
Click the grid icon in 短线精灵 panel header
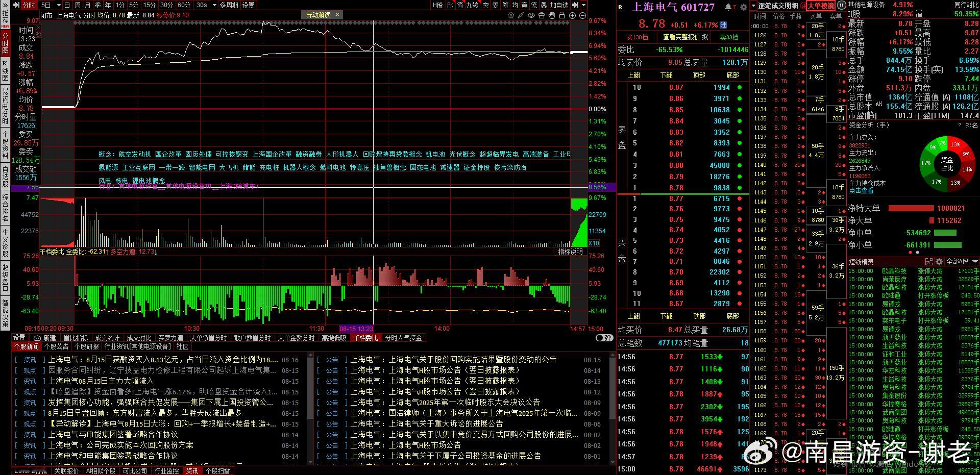[x=929, y=262]
